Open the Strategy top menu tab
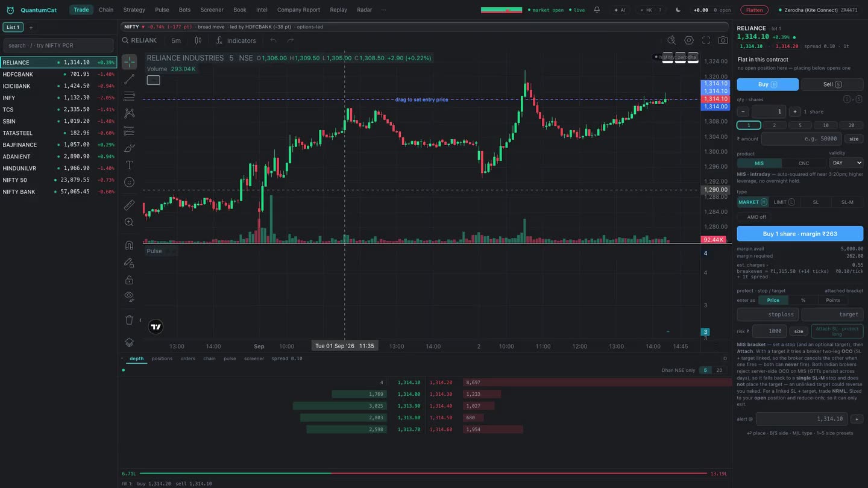Screen dimensions: 868x488 [134, 10]
